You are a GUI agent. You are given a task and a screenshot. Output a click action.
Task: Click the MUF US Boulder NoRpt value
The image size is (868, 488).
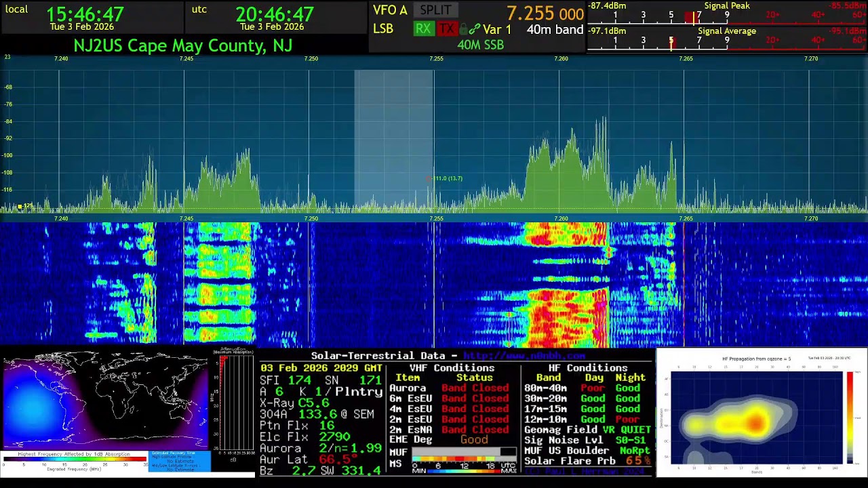point(635,450)
